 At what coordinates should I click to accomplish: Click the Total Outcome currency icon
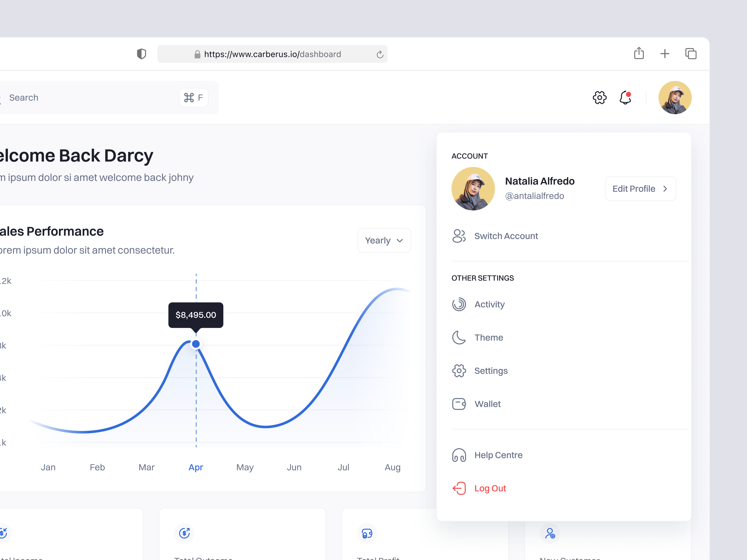pyautogui.click(x=184, y=533)
